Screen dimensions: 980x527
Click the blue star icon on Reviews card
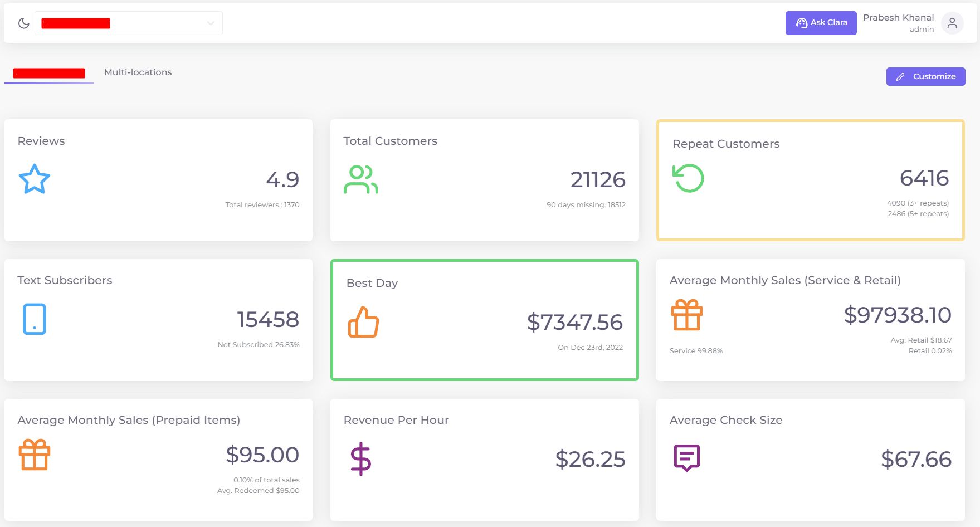tap(34, 179)
